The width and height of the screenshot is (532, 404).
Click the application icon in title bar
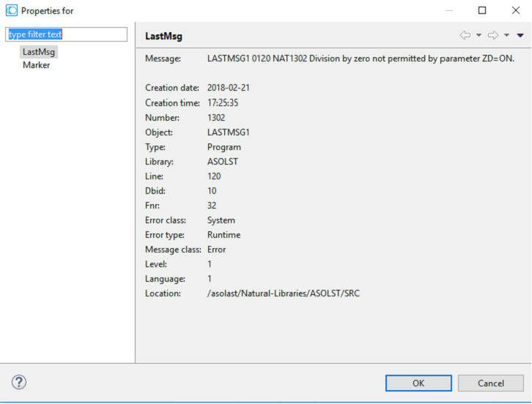[x=11, y=10]
